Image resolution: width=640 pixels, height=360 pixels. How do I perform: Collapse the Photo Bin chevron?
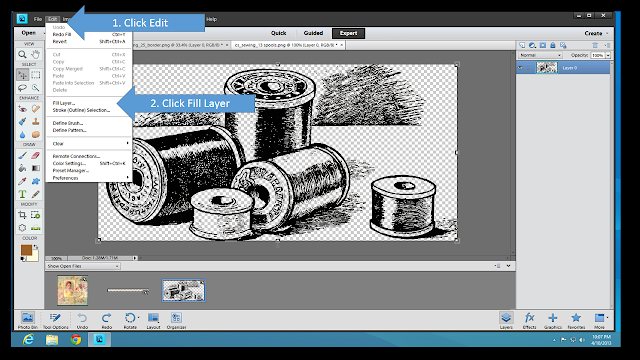[509, 266]
